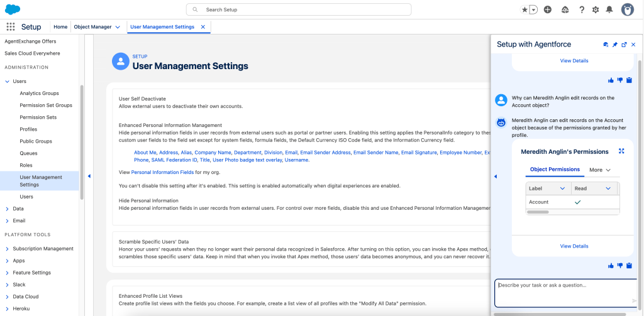Expand the Data Cloud section
644x316 pixels.
[7, 297]
